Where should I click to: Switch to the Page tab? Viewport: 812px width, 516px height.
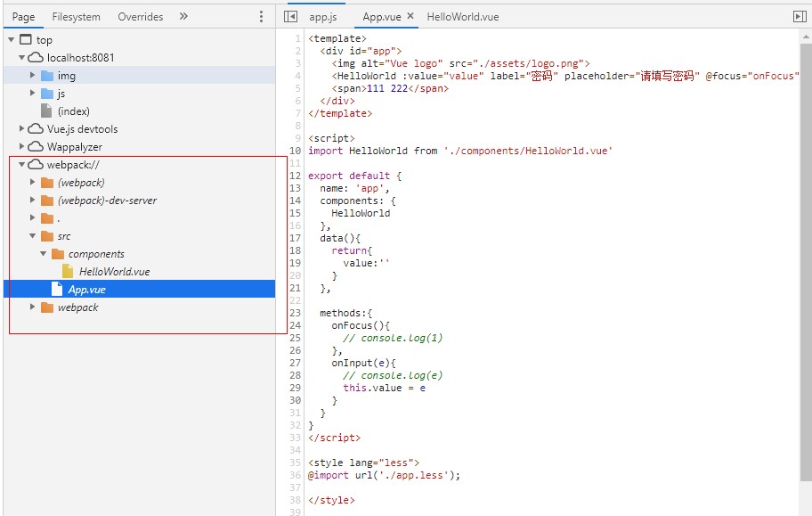(23, 17)
